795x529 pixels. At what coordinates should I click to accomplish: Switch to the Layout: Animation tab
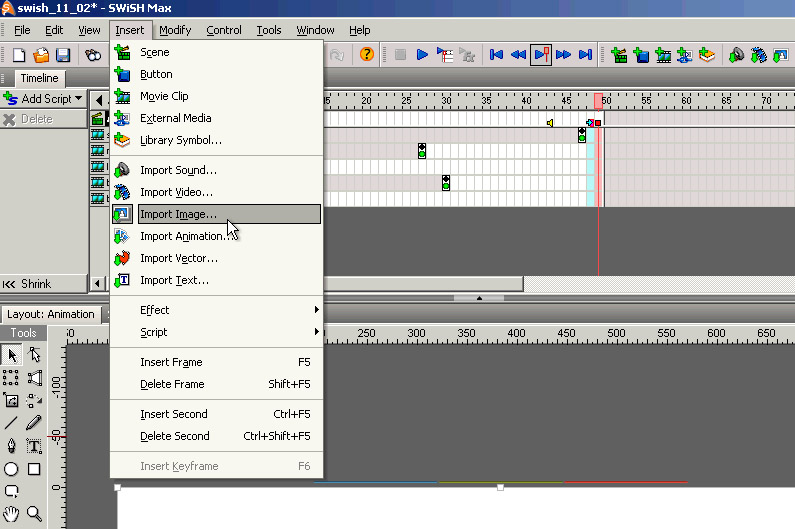(x=51, y=314)
